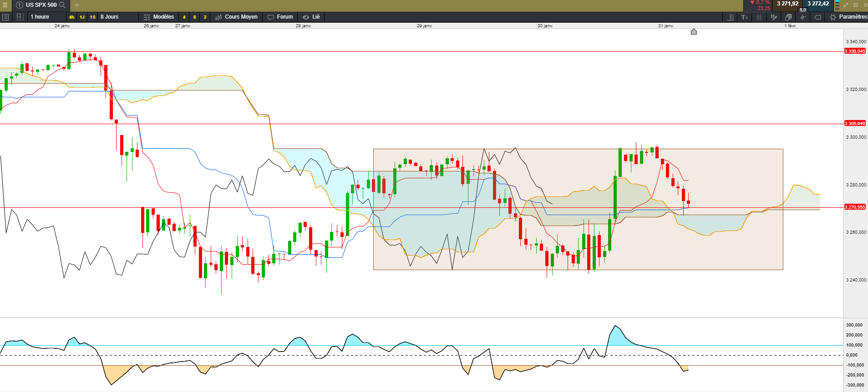868x392 pixels.
Task: Click the 28 janv. date label
Action: click(x=304, y=26)
